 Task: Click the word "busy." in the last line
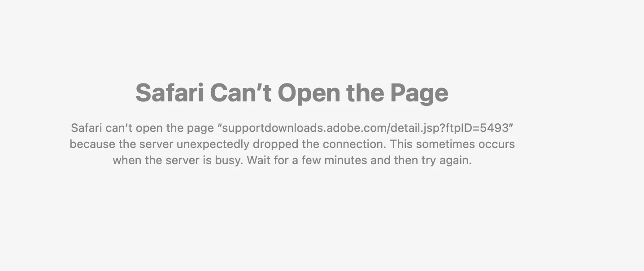click(229, 161)
